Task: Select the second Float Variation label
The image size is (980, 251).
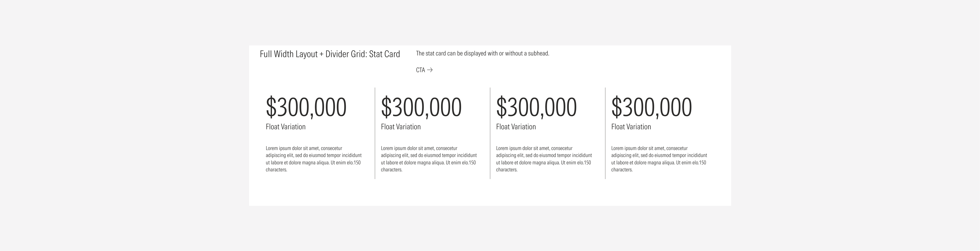Action: coord(401,127)
